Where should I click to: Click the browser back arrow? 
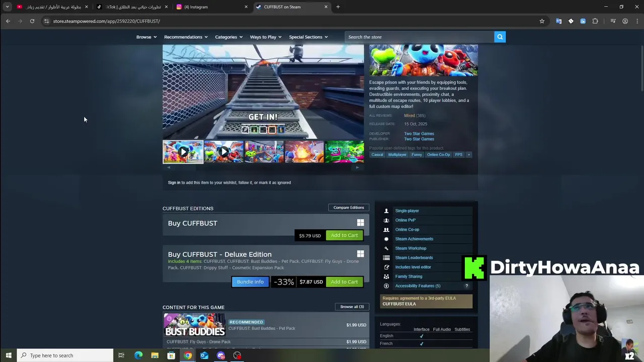(8, 21)
